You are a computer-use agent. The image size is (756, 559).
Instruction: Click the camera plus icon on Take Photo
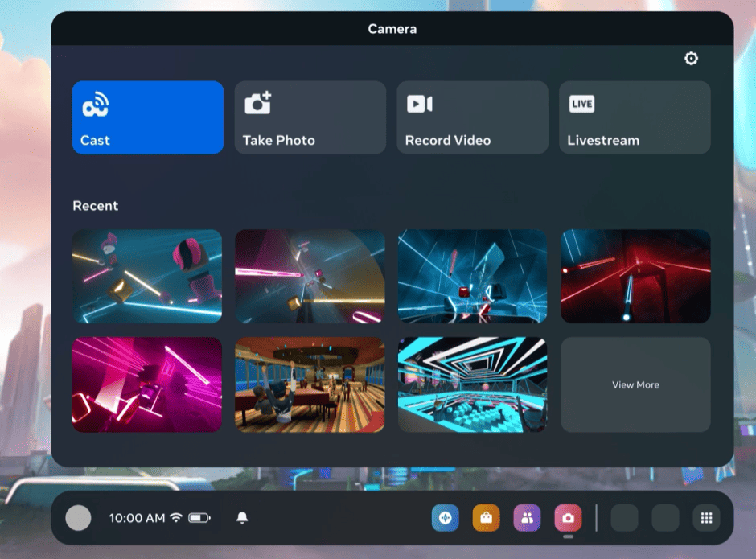[x=258, y=103]
